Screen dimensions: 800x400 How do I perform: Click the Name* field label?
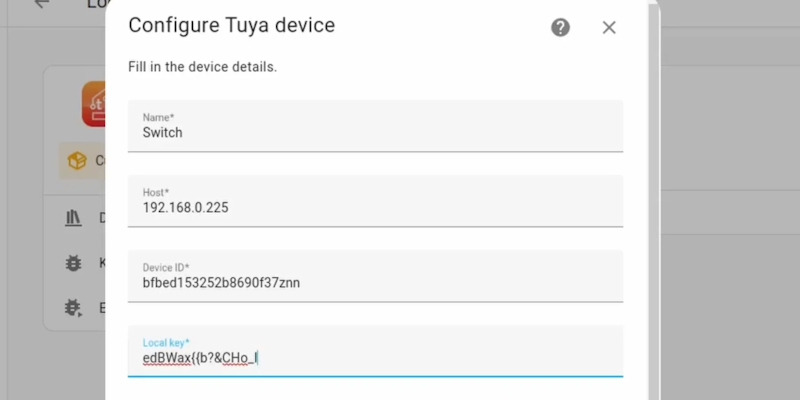[x=158, y=117]
